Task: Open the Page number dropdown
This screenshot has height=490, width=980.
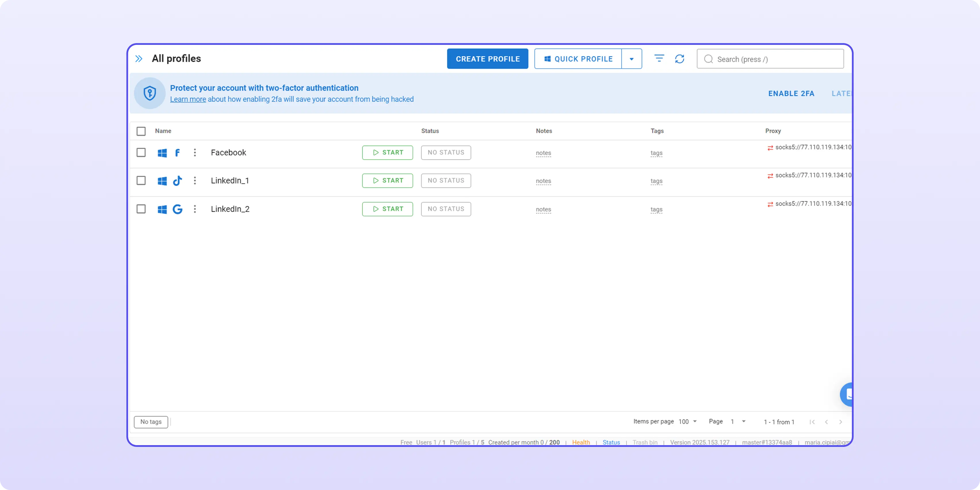Action: (x=738, y=422)
